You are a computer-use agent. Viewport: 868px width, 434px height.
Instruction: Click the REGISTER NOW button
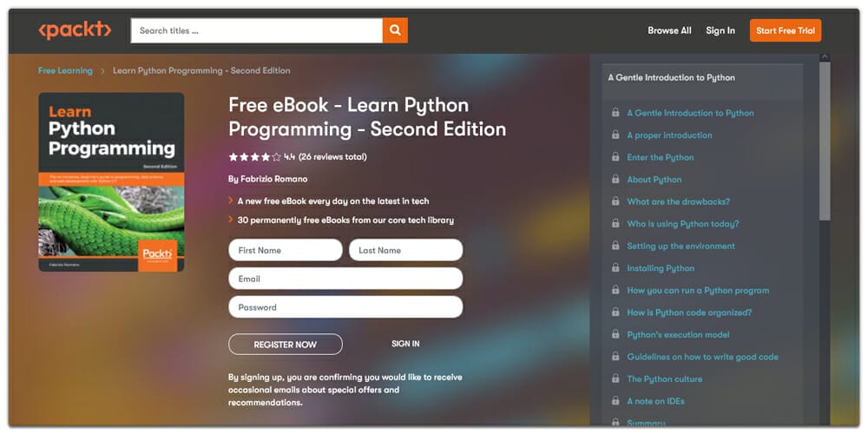[x=285, y=345]
